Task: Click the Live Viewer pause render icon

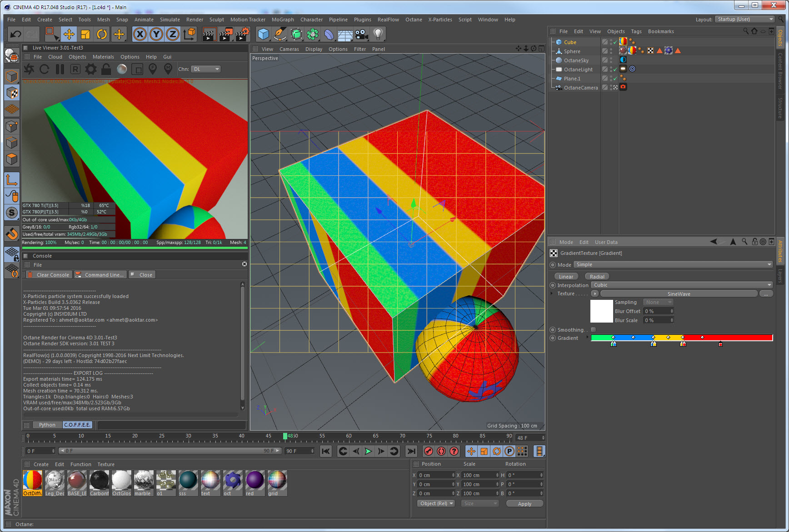Action: [60, 69]
